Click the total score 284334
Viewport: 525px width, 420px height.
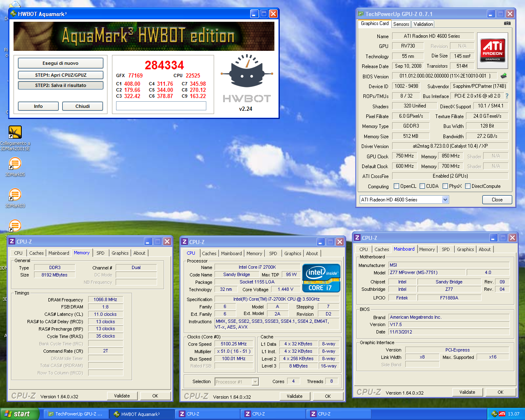click(164, 65)
